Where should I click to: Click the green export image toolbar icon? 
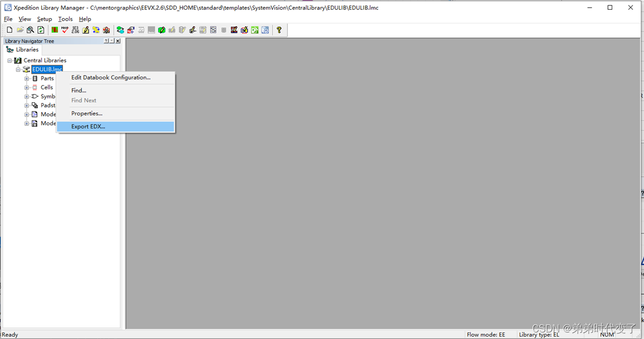[254, 30]
